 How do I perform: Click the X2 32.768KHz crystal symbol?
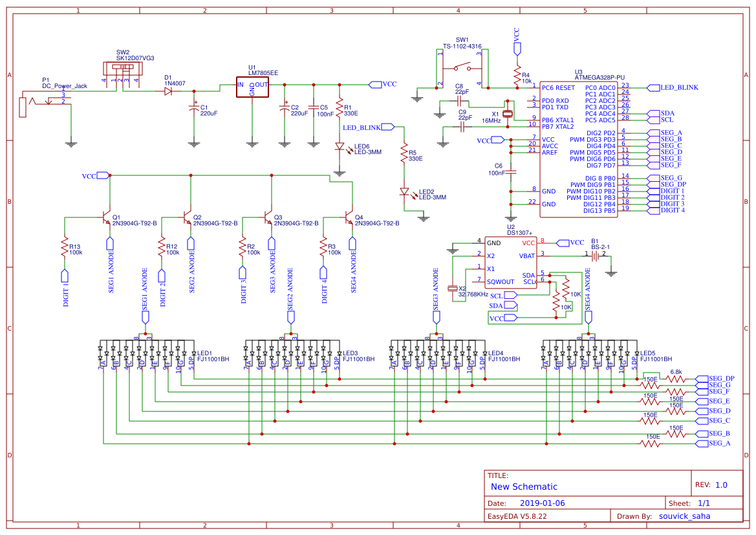(x=452, y=289)
